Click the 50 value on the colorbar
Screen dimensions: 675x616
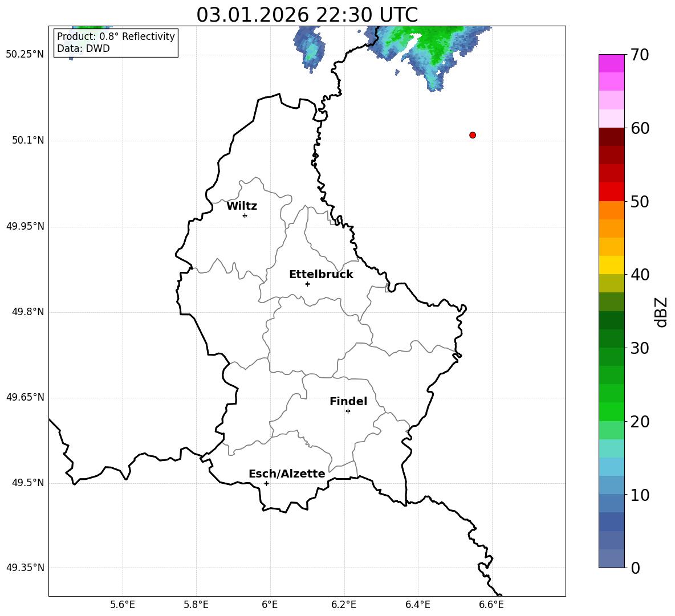coord(640,202)
